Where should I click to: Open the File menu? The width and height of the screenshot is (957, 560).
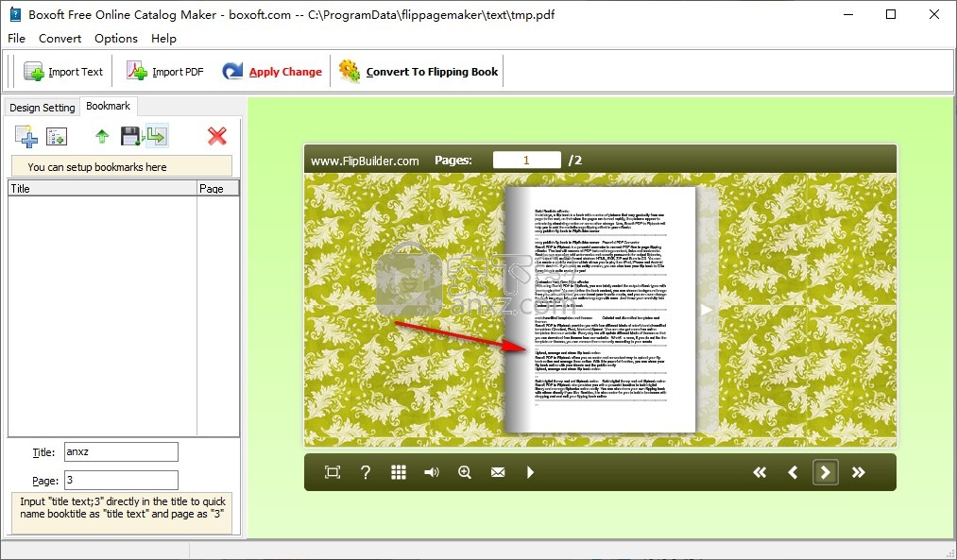[16, 39]
